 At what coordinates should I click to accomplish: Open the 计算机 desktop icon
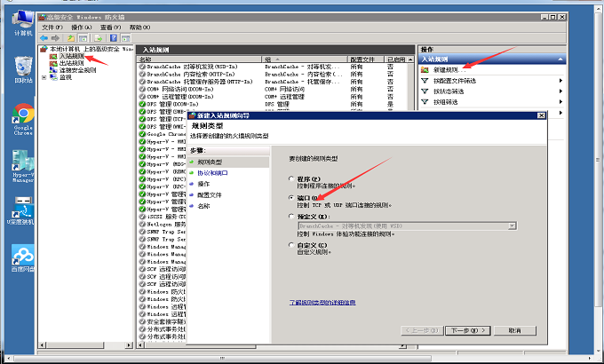[23, 16]
